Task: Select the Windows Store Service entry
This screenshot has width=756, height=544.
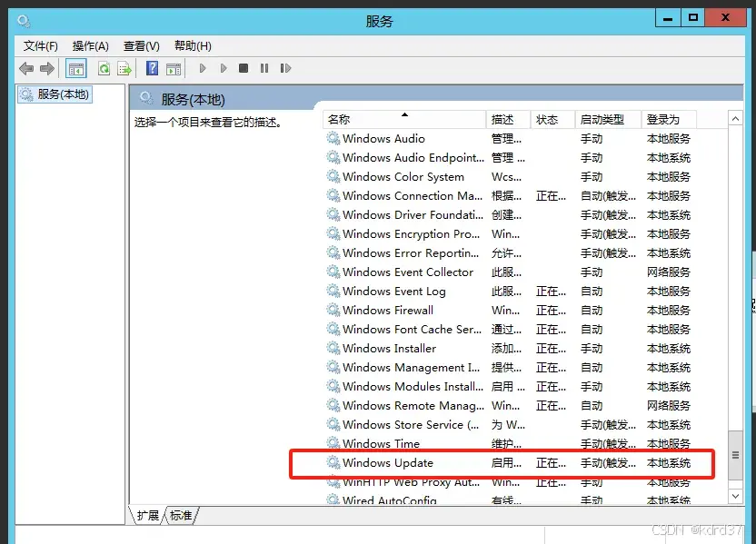Action: click(411, 424)
